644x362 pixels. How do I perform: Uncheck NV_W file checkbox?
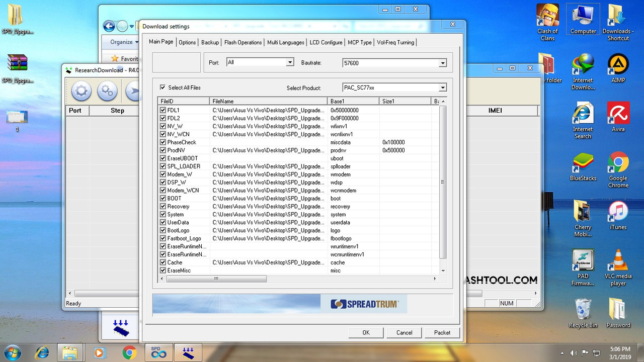163,126
